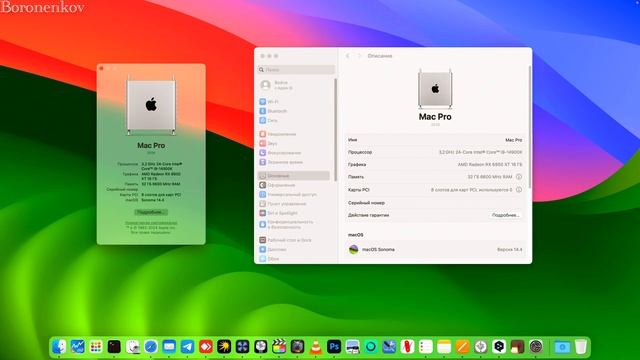Image resolution: width=640 pixels, height=360 pixels.
Task: Open Пункт управления in sidebar
Action: 283,204
